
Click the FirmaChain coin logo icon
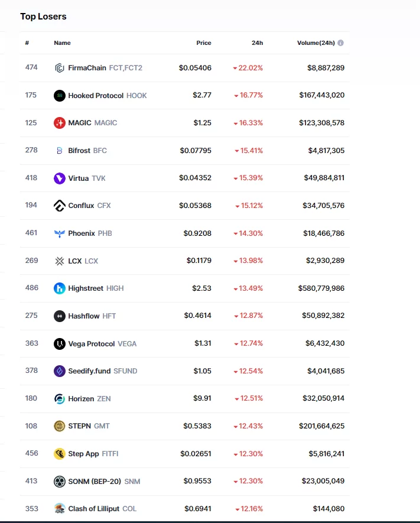pyautogui.click(x=59, y=68)
